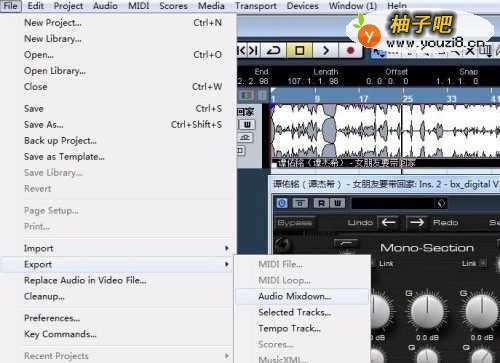Toggle plugin Read automation R button
The width and height of the screenshot is (500, 363).
[x=321, y=203]
